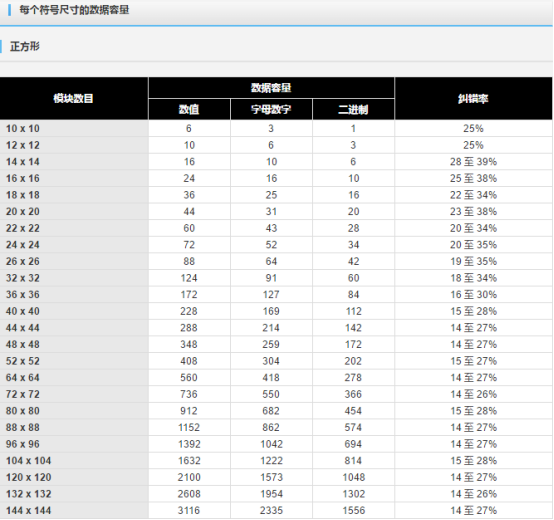Click error rate 28 至 39% in 14 x 14 row
This screenshot has height=520, width=554.
(x=473, y=162)
